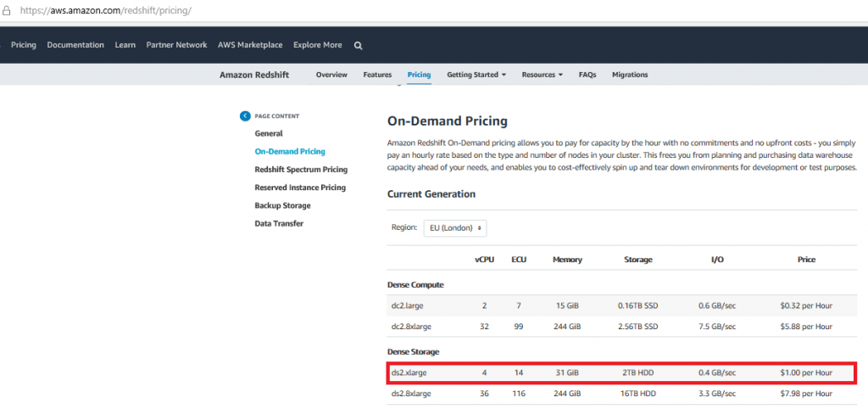Click the Storage column header
868x420 pixels.
pos(638,260)
